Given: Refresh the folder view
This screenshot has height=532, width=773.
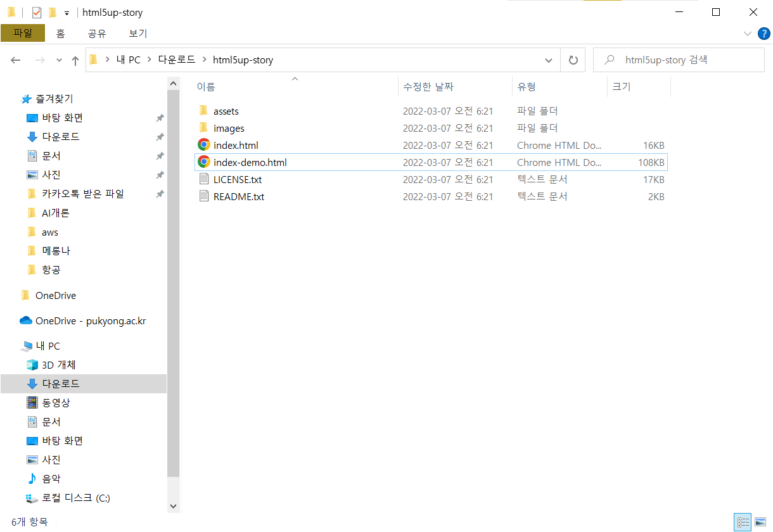Looking at the screenshot, I should coord(573,60).
